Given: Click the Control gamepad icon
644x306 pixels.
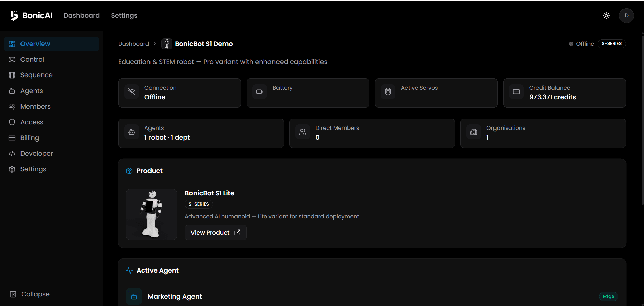Looking at the screenshot, I should 12,59.
